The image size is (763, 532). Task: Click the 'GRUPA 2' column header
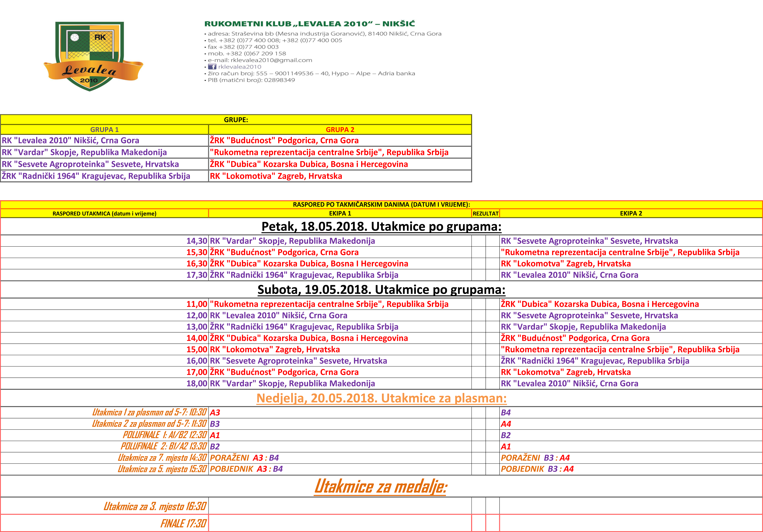340,130
